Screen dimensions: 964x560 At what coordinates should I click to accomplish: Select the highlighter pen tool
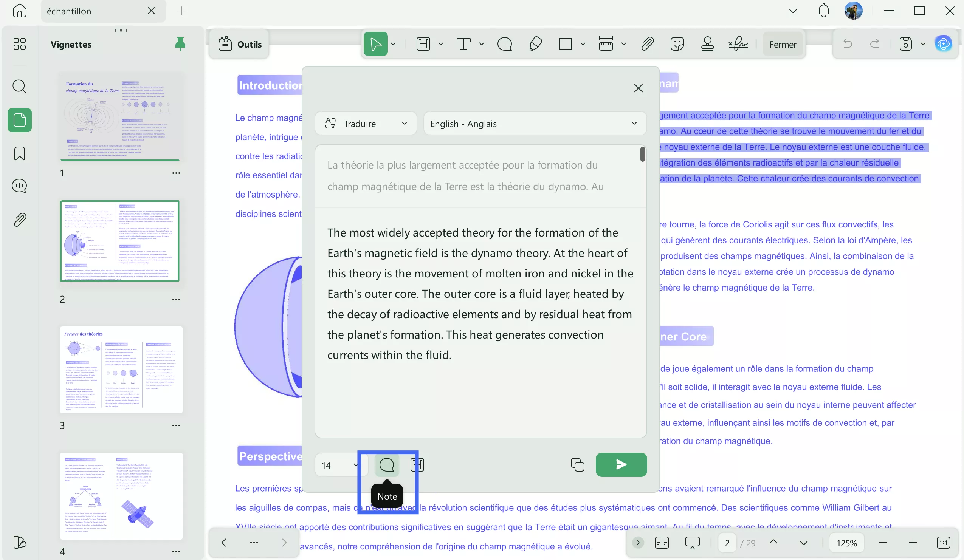tap(535, 44)
